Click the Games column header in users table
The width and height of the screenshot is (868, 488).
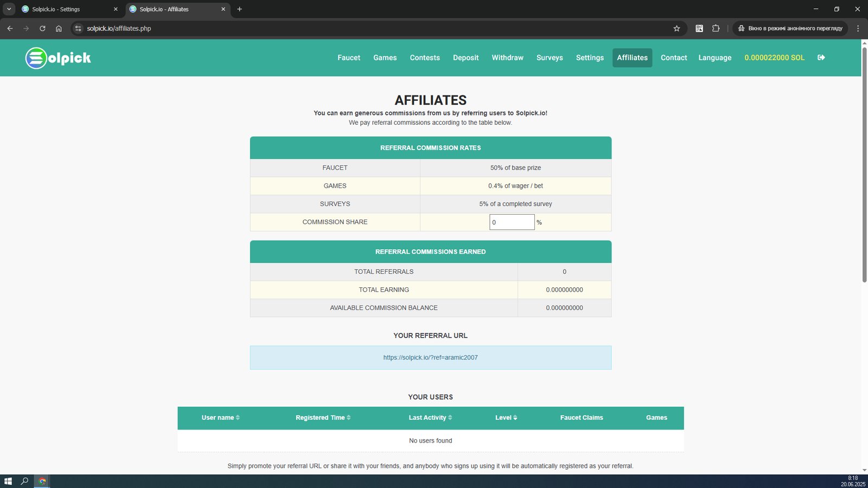click(656, 418)
